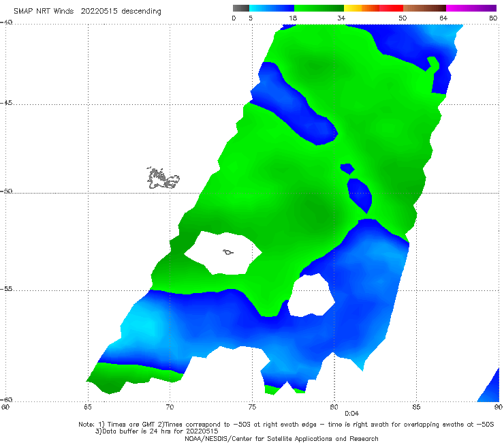Click the note "3)Data buffer is 24 hrs for 20220515"
The image size is (504, 443).
pos(157,431)
